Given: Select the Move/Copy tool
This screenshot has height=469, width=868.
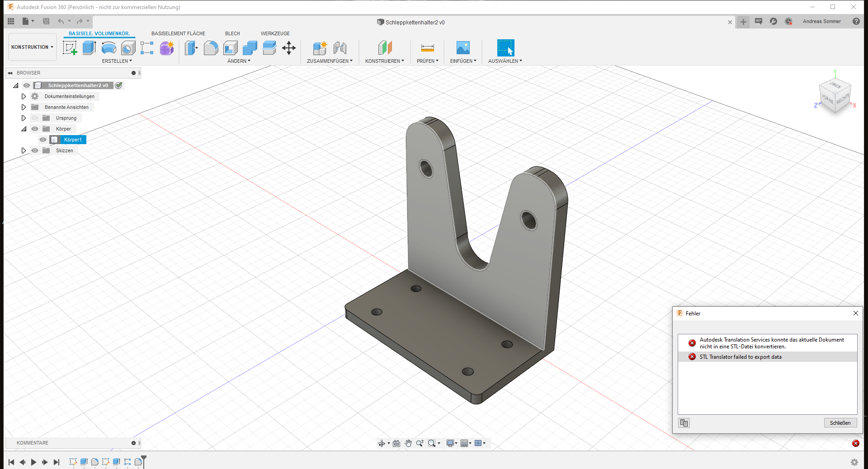Looking at the screenshot, I should coord(288,47).
